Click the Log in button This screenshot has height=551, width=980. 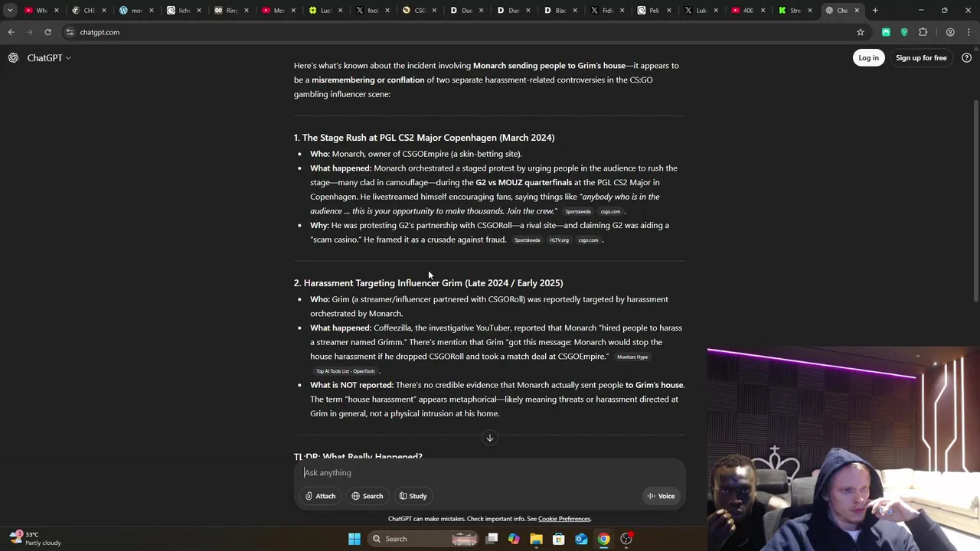click(868, 58)
